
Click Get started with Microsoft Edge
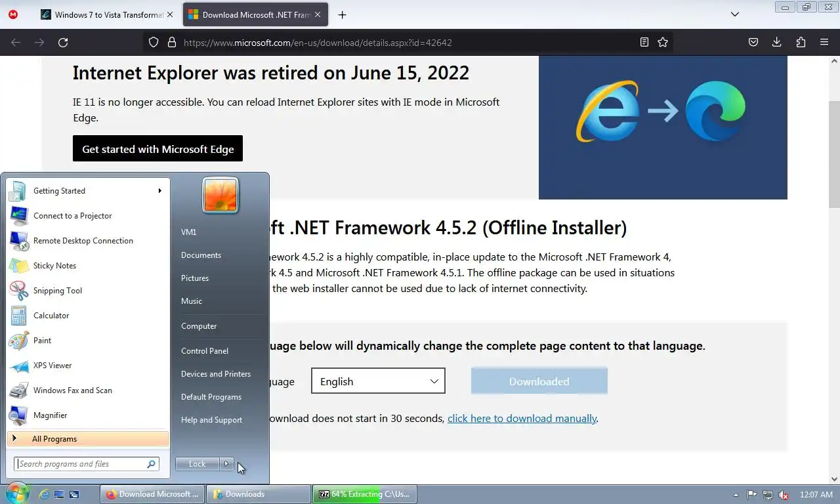(x=157, y=149)
